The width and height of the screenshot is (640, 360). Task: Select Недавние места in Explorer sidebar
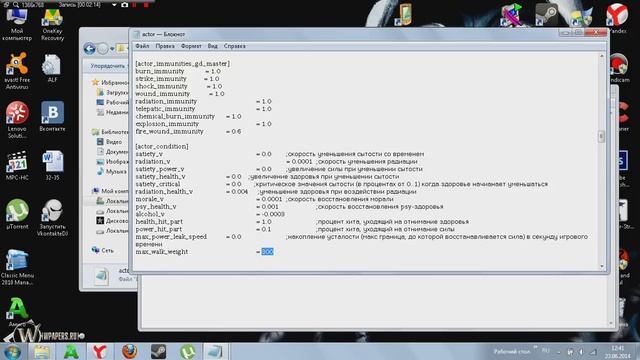[113, 112]
